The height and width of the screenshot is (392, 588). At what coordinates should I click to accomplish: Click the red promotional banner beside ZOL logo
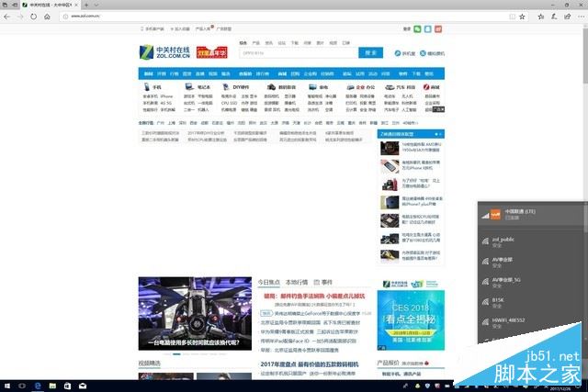click(212, 52)
